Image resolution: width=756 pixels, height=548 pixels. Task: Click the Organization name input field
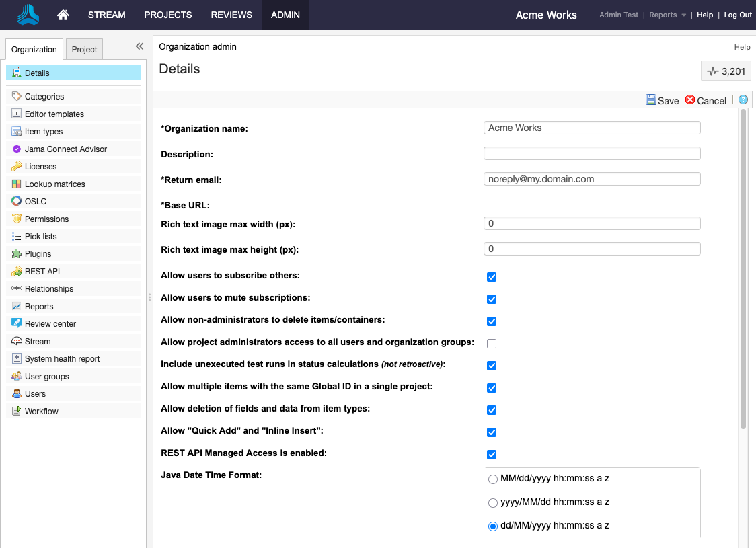pos(591,128)
